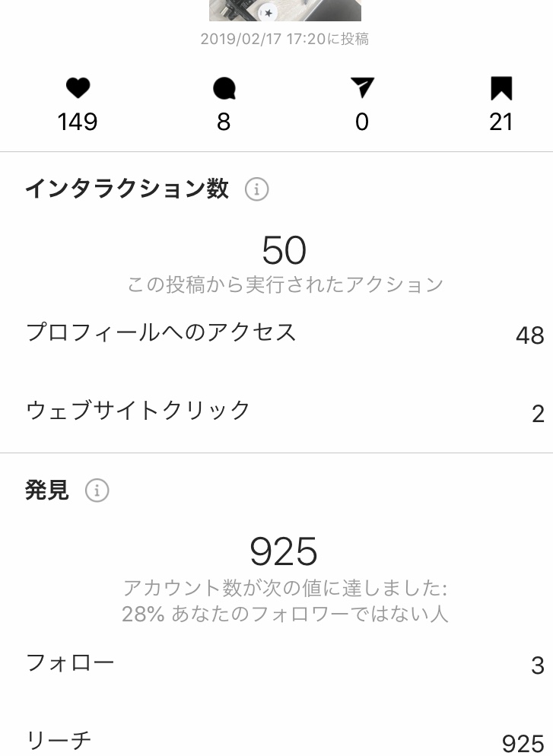Tap the インタラクション数 heading
Image resolution: width=553 pixels, height=756 pixels.
tap(127, 189)
